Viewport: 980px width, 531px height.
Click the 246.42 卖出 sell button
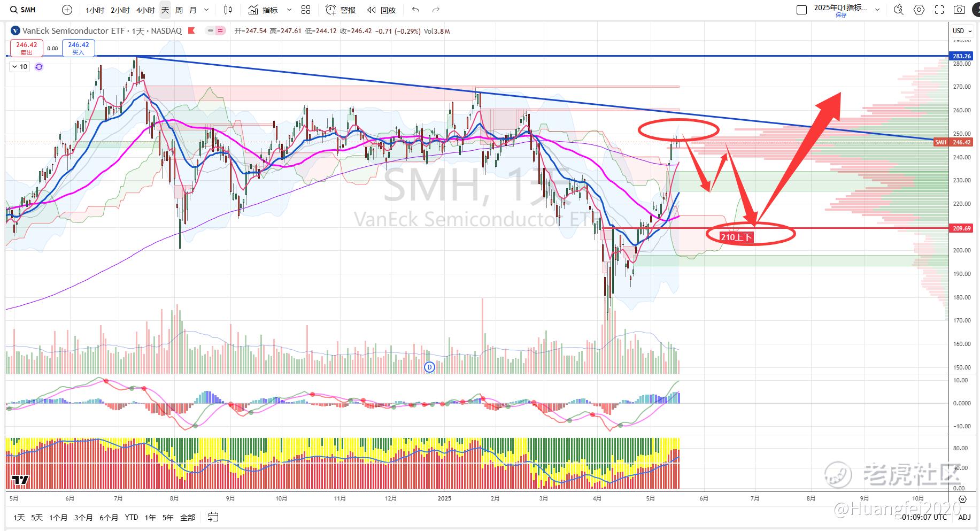point(27,48)
